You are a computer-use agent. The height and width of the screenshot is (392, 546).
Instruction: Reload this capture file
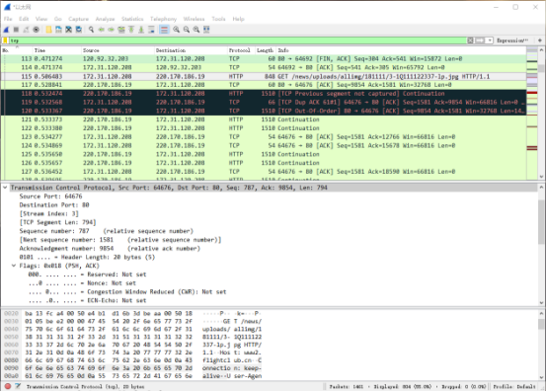tap(79, 30)
